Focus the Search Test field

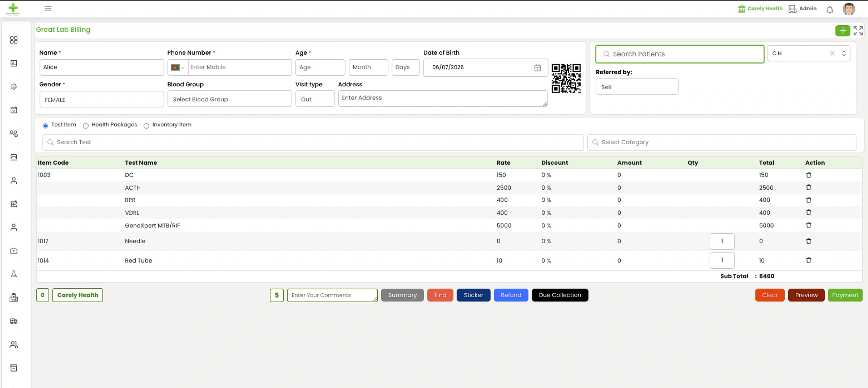click(313, 142)
